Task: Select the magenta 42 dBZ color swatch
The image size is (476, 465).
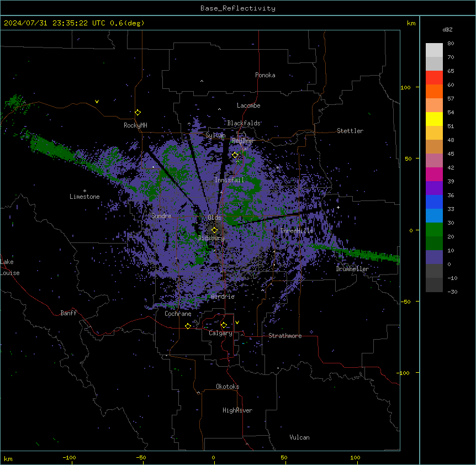Action: pyautogui.click(x=434, y=174)
